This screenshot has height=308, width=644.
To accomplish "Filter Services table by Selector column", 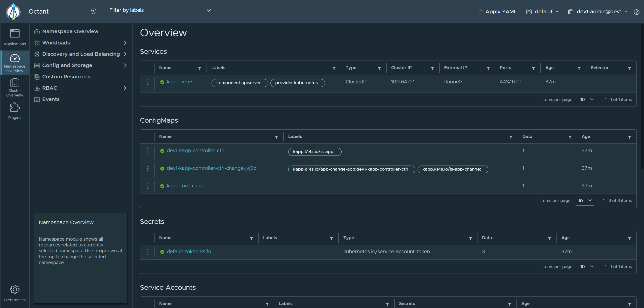I will pos(630,68).
